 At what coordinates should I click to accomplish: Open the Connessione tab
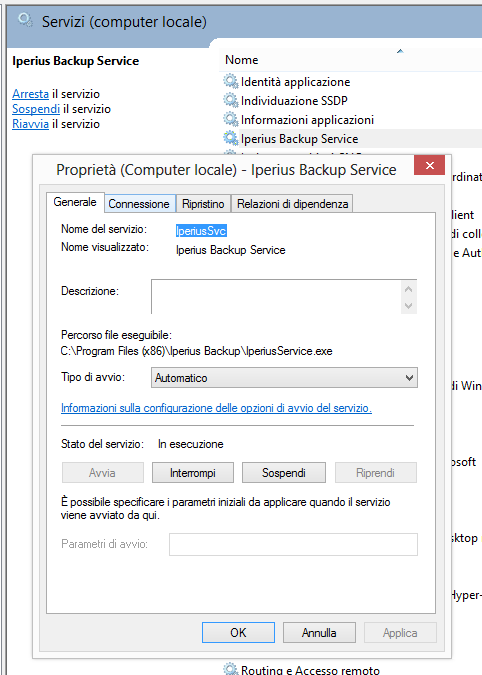[139, 204]
